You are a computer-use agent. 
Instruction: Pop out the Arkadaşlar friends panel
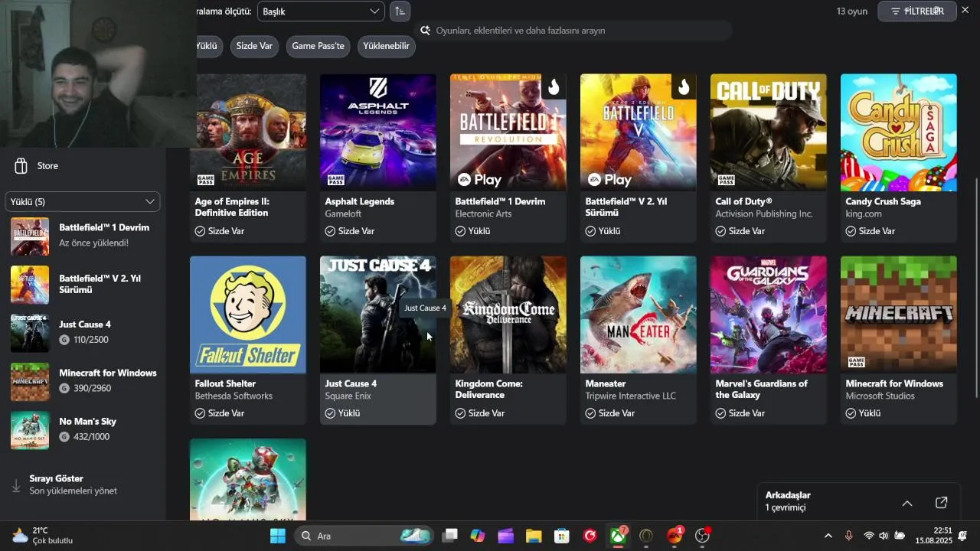942,503
